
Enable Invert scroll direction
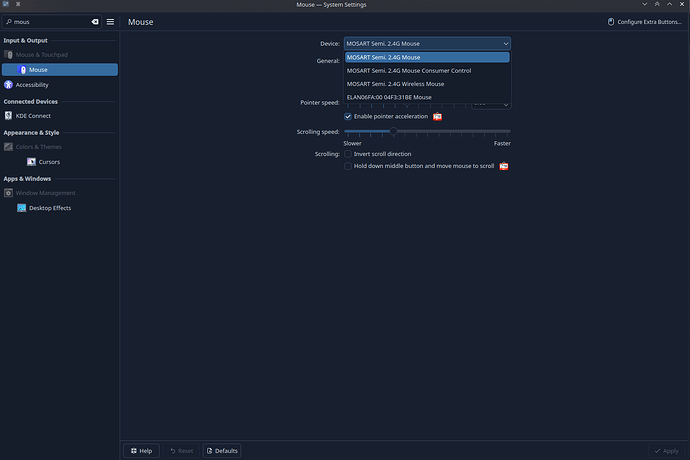click(x=348, y=154)
